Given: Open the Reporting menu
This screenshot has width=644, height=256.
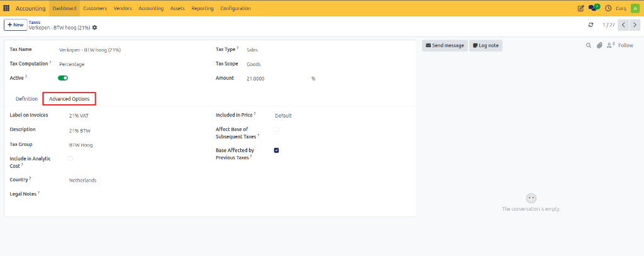Looking at the screenshot, I should tap(203, 8).
